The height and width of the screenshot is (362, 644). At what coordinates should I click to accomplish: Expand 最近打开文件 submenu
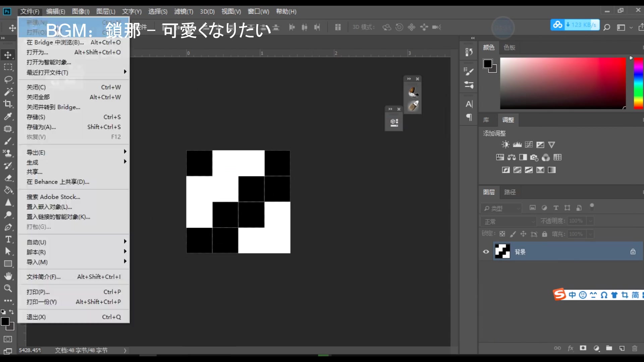tap(73, 72)
